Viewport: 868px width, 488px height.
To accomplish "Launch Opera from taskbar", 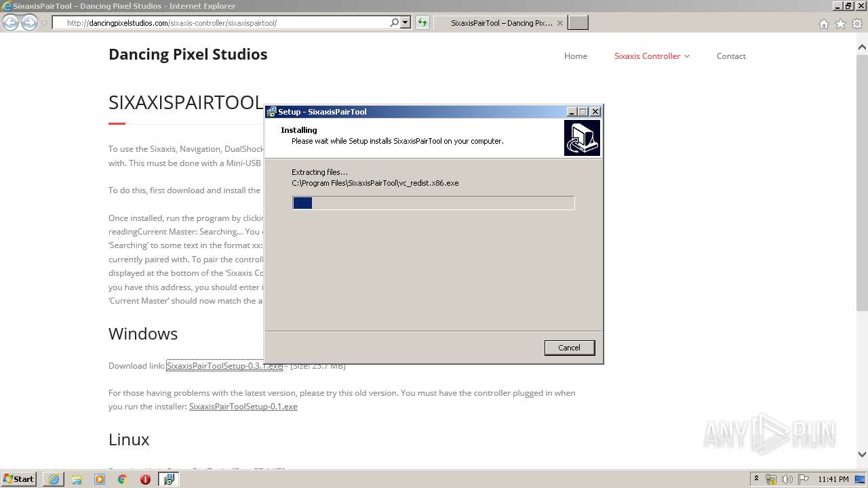I will point(145,479).
